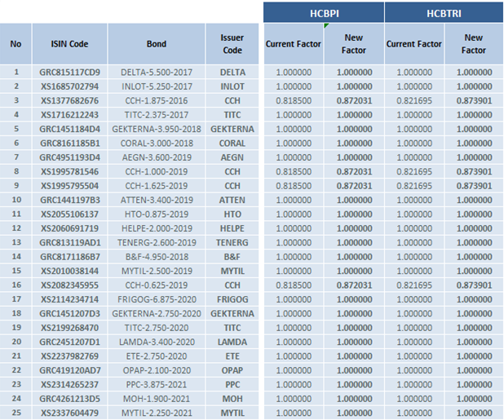
Task: Select the CORAL-3.000-2018 bond cell
Action: pyautogui.click(x=156, y=143)
